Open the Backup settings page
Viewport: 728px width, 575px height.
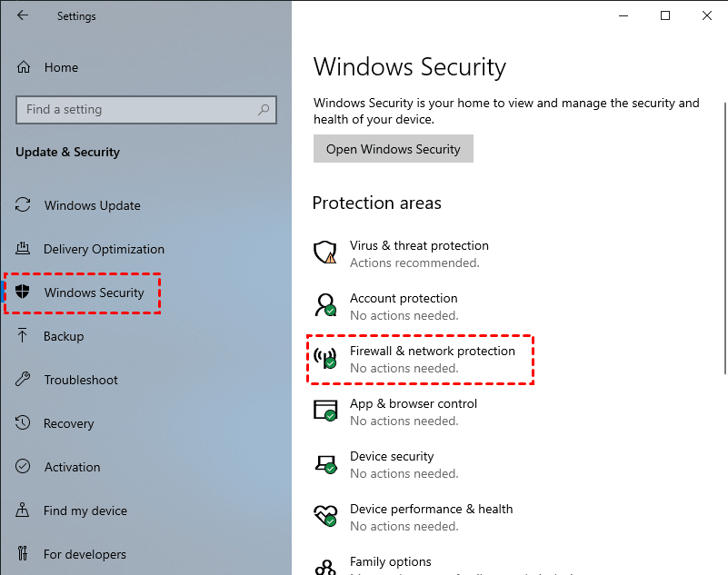pyautogui.click(x=64, y=336)
